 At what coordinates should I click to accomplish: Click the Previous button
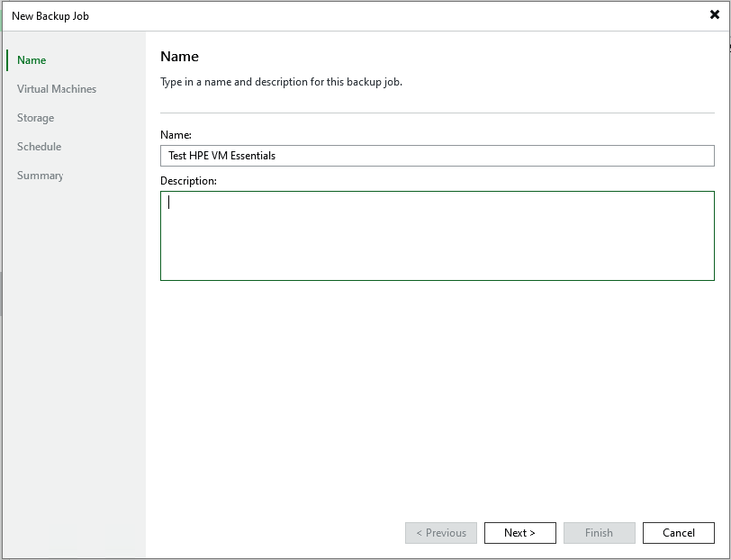pos(440,533)
